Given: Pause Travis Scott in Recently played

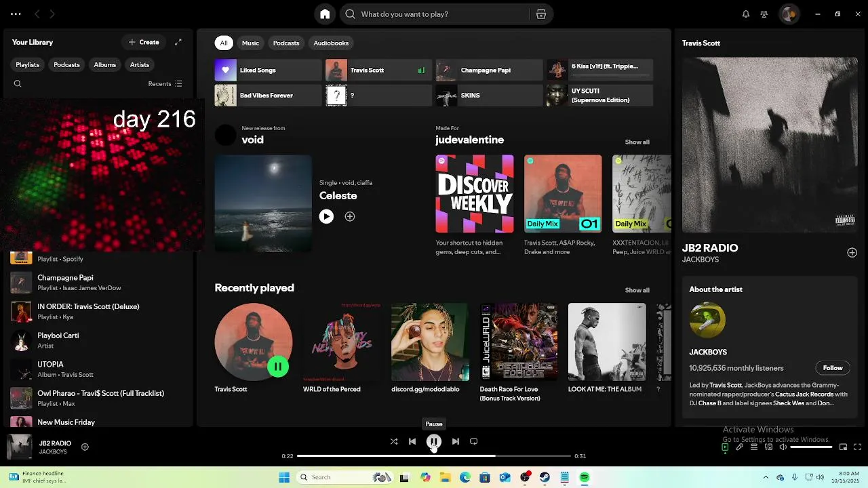Looking at the screenshot, I should [x=277, y=367].
